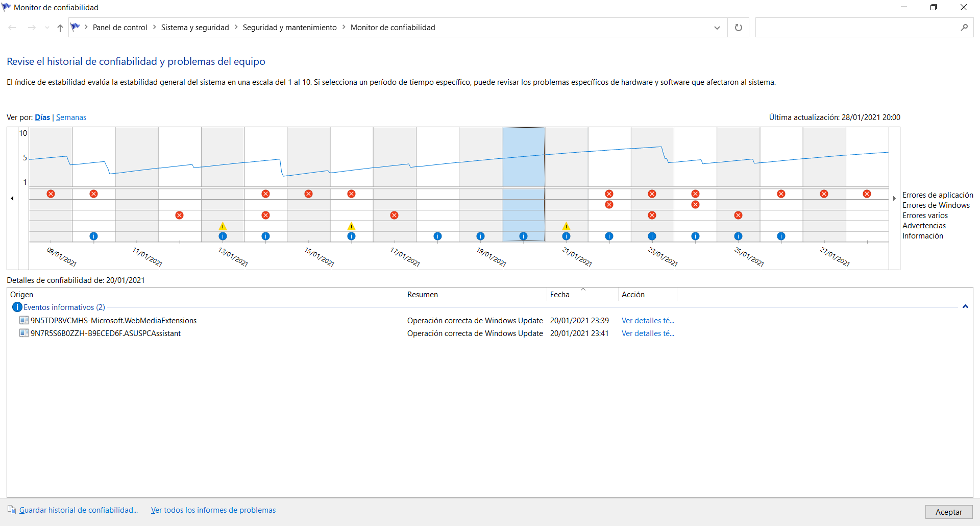
Task: Go up one level with up arrow
Action: pyautogui.click(x=60, y=28)
